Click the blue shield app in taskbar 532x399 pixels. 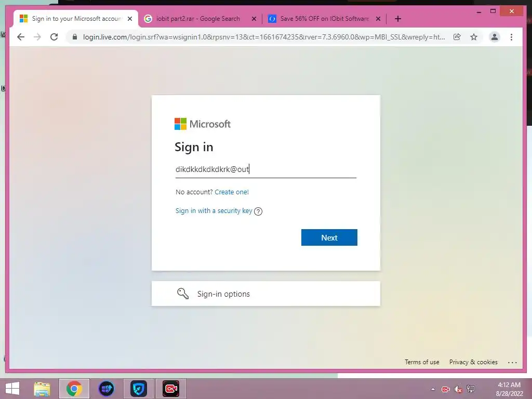pyautogui.click(x=138, y=389)
